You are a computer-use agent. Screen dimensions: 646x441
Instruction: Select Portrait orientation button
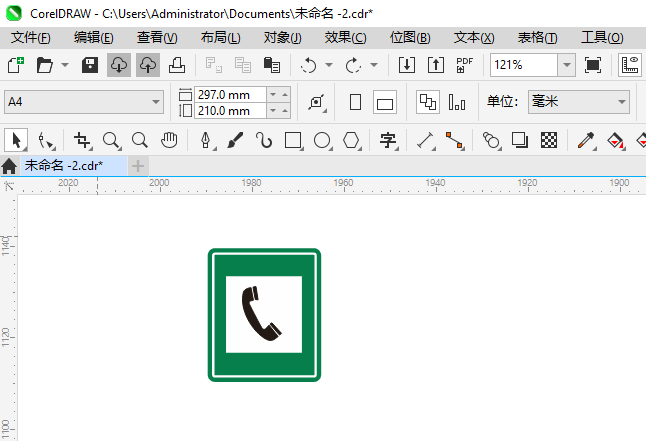coord(355,102)
